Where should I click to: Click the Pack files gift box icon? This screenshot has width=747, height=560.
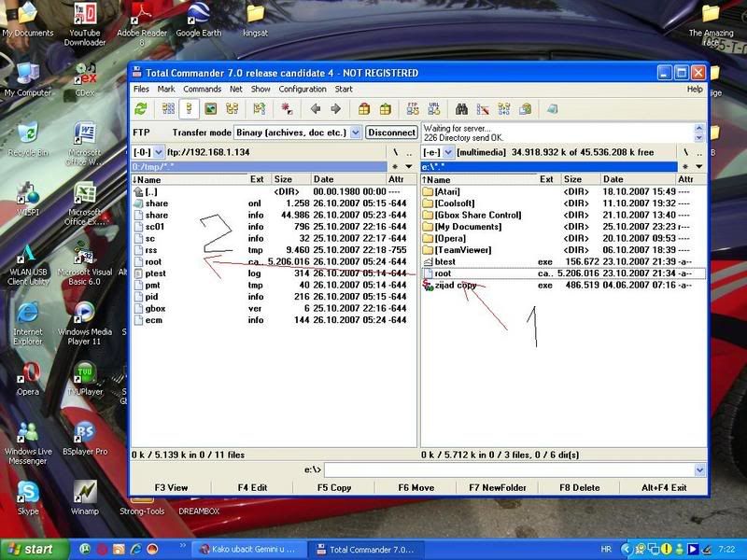[x=364, y=109]
